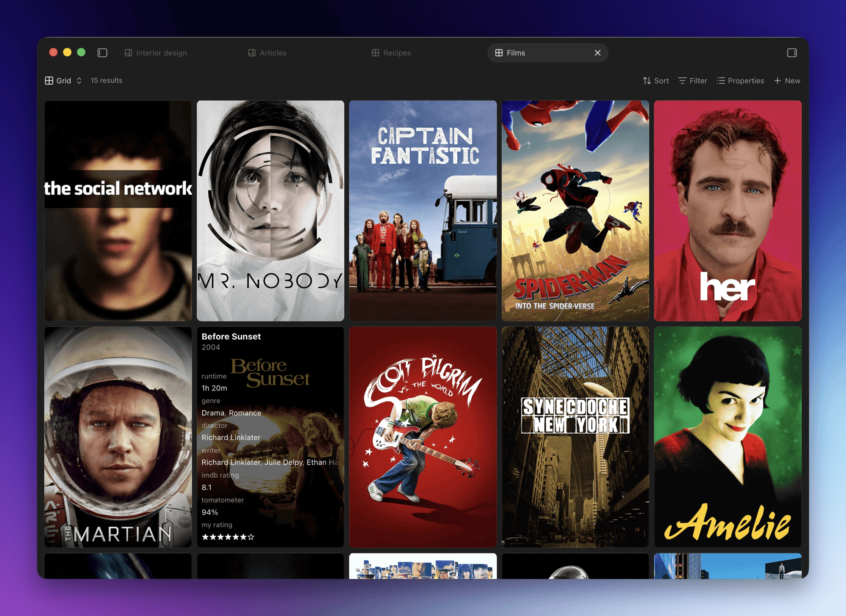
Task: Click the yellow minimize window button
Action: (67, 52)
